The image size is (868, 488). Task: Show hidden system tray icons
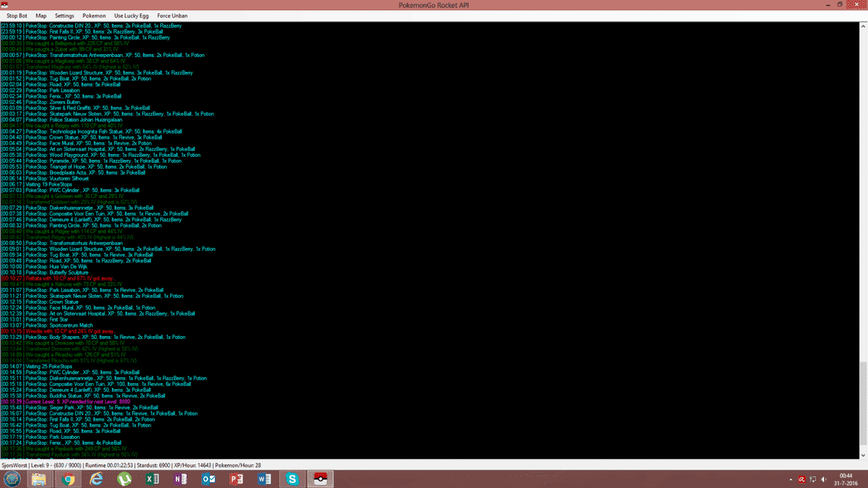[790, 479]
